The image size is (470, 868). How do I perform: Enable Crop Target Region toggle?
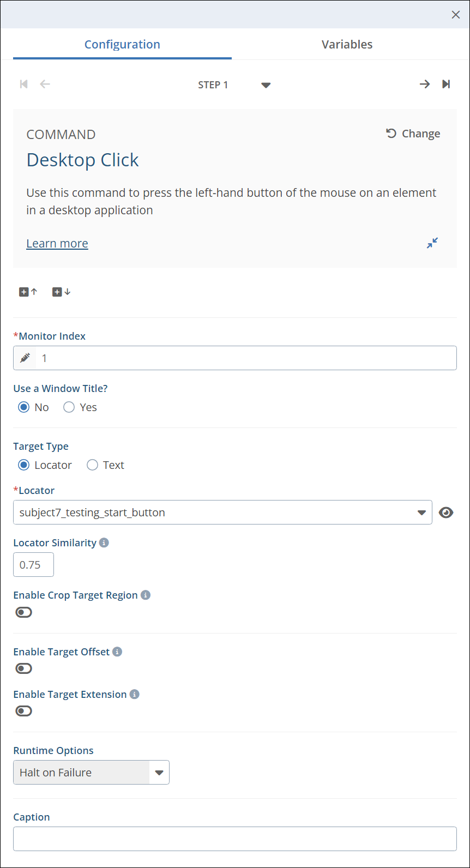24,612
